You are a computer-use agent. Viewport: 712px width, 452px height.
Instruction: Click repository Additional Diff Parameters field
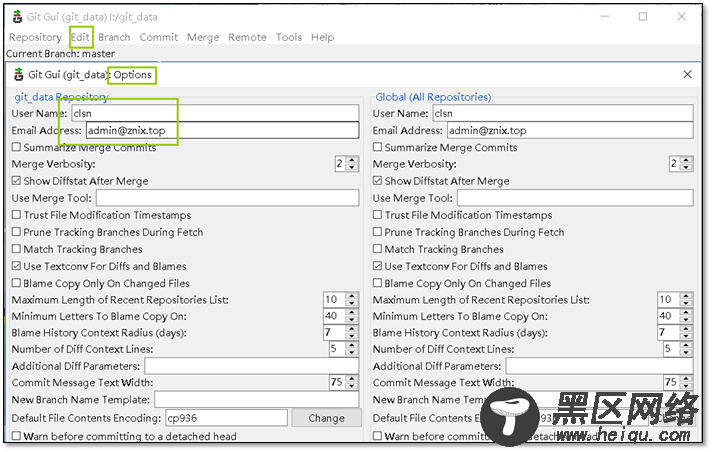click(x=252, y=366)
